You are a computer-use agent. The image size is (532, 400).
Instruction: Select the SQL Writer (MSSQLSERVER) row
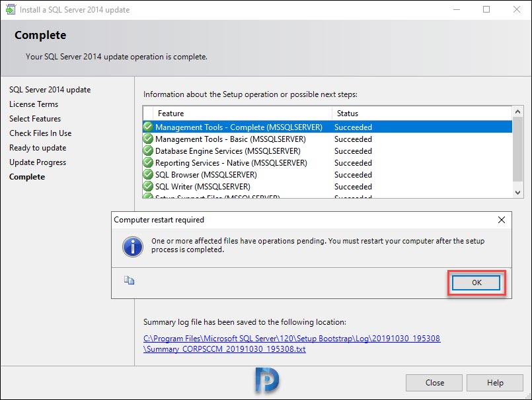pyautogui.click(x=327, y=186)
